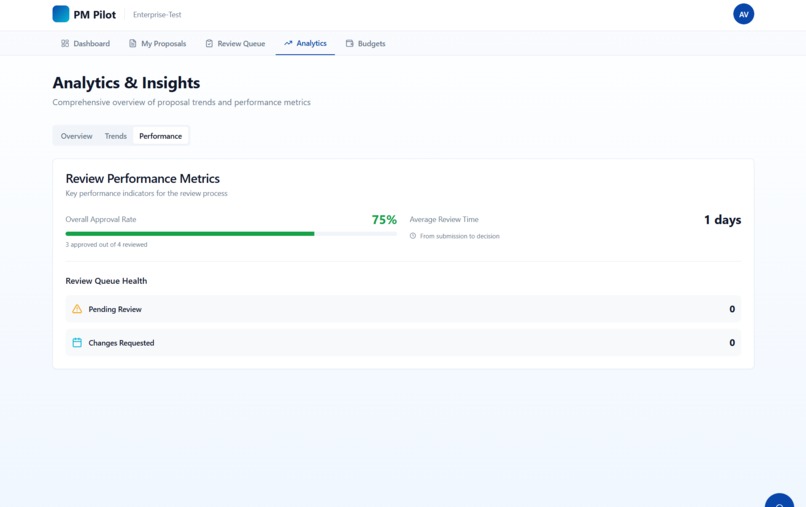806x507 pixels.
Task: Click the Pending Review warning triangle icon
Action: point(77,309)
